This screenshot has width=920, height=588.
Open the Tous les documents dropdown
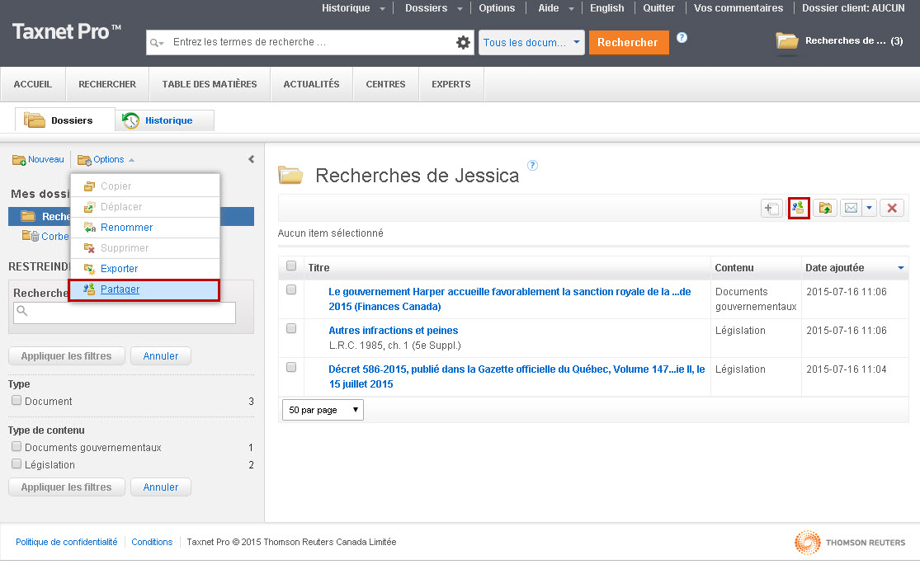click(x=531, y=43)
